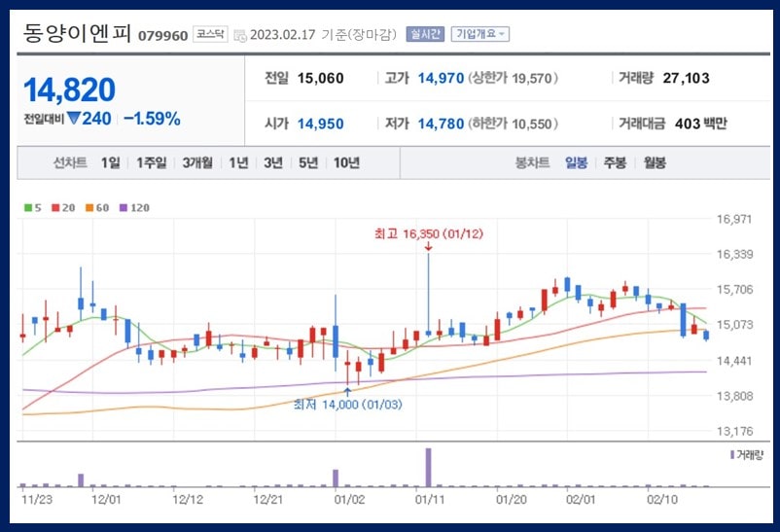Click the purple 120-day average legend swatch
The height and width of the screenshot is (532, 780).
(124, 207)
